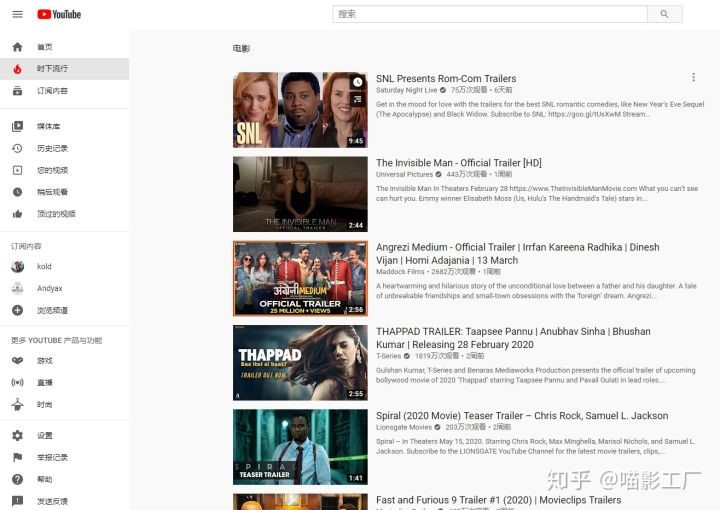Image resolution: width=720 pixels, height=510 pixels.
Task: Open Universal Pictures channel link
Action: click(x=404, y=174)
